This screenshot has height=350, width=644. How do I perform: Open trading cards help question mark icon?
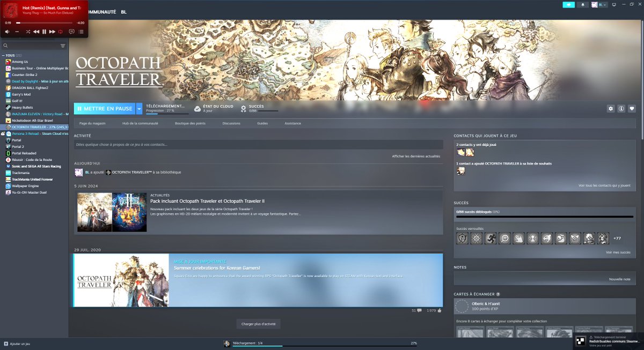pos(498,294)
